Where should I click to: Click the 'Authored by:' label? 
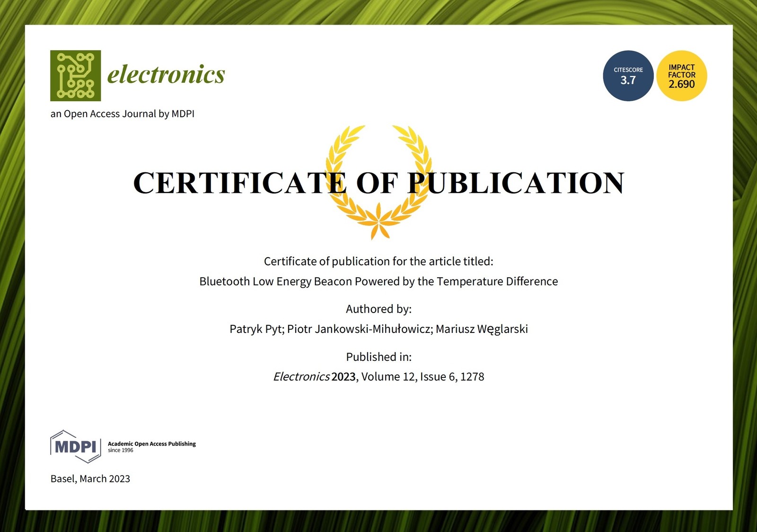pos(378,309)
